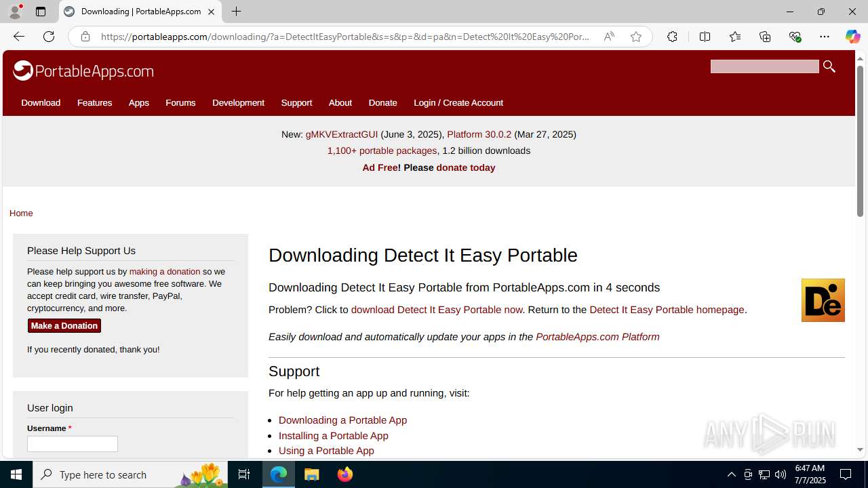868x488 pixels.
Task: Open the Extensions puzzle icon
Action: [x=672, y=37]
